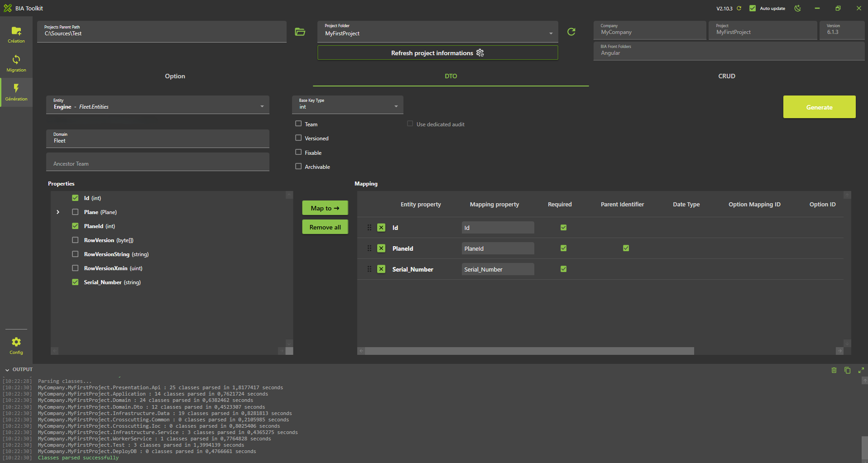Expand the Plane property tree node

58,212
